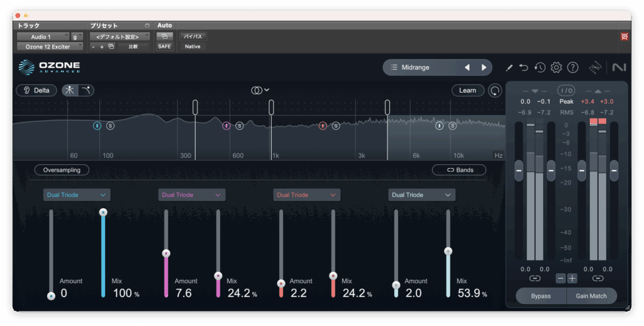Click the second band's Amount slider handle
Screen dimensions: 644x326
point(166,254)
